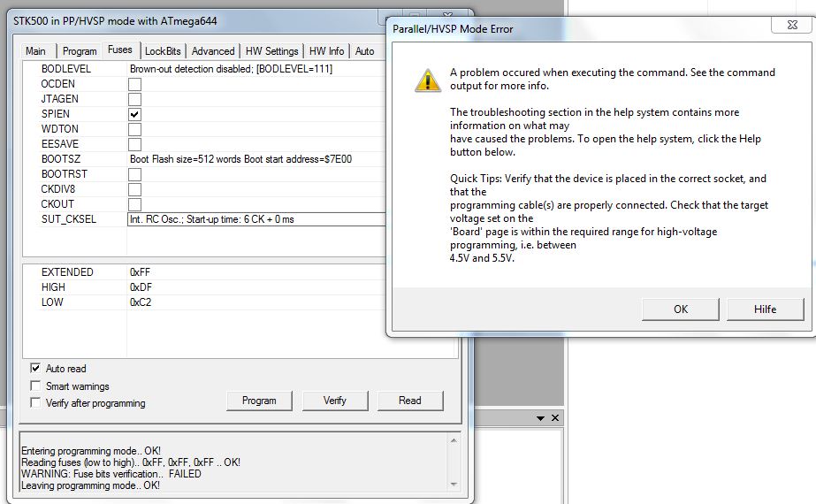Check the BOOTRST fuse checkbox
The width and height of the screenshot is (816, 504).
pyautogui.click(x=134, y=174)
